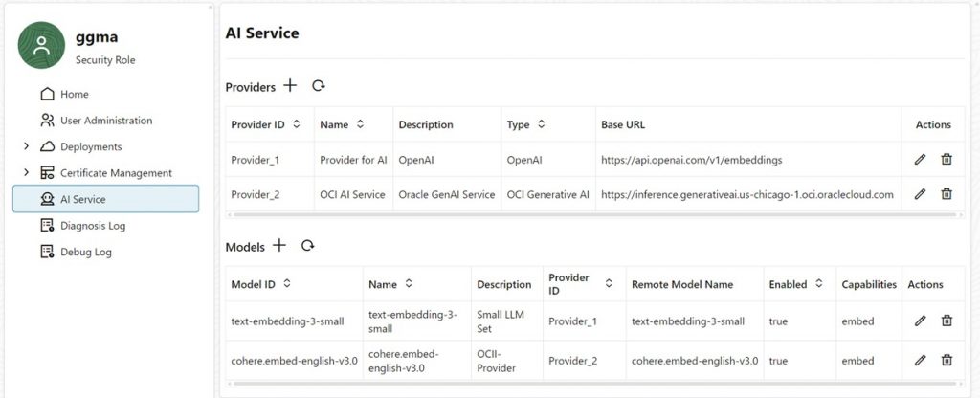Open the Debug Log page
Viewport: 980px width, 398px height.
85,253
